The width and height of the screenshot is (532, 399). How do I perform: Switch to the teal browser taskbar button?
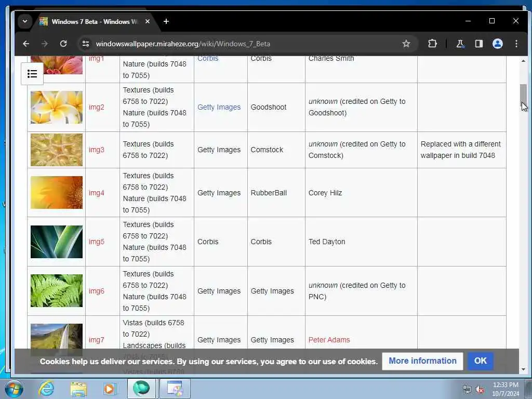[x=141, y=389]
